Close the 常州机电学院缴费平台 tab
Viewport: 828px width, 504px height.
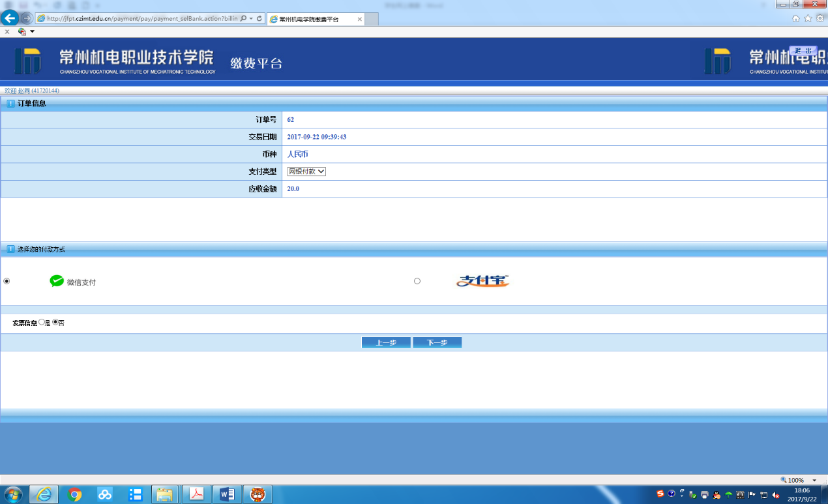360,20
